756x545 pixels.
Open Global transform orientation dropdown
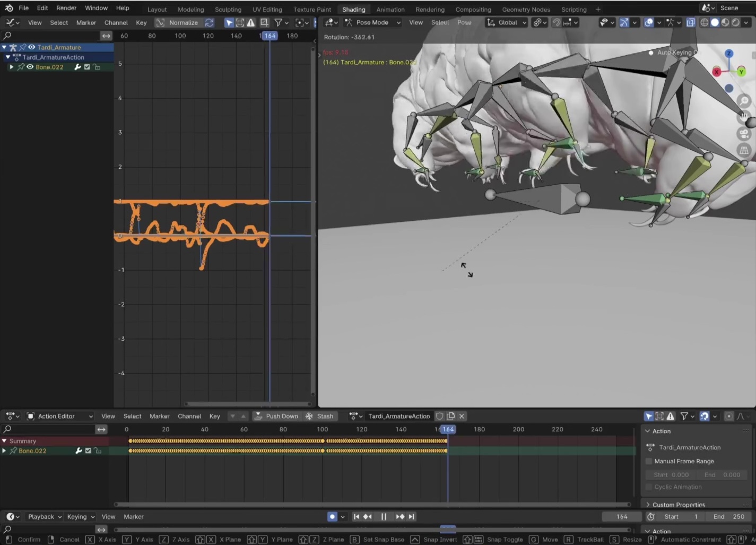coord(507,22)
